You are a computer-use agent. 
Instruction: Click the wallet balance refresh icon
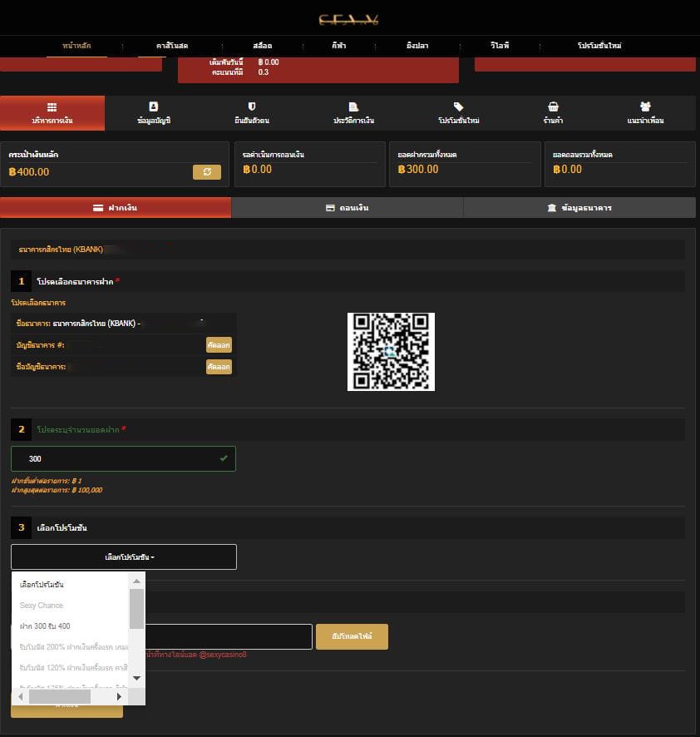(x=206, y=172)
